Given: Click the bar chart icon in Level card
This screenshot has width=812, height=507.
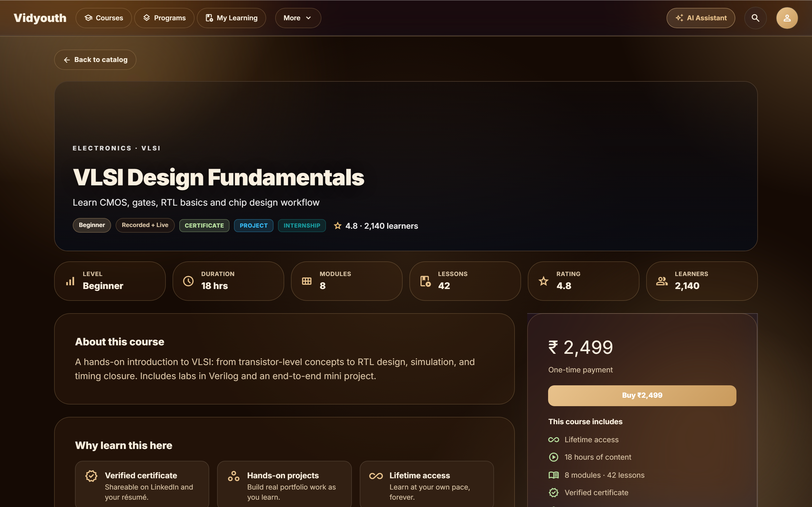Looking at the screenshot, I should tap(70, 281).
